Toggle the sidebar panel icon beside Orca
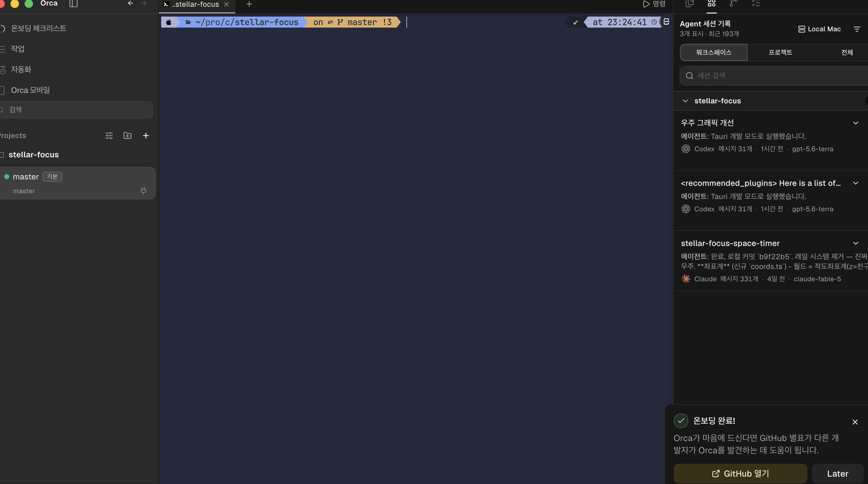 coord(73,4)
